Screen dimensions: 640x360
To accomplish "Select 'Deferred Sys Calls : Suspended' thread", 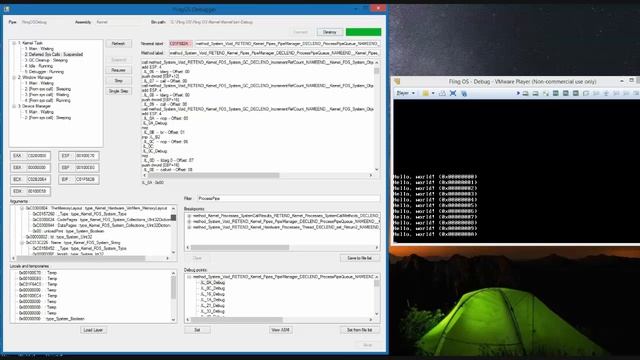I will [x=54, y=54].
